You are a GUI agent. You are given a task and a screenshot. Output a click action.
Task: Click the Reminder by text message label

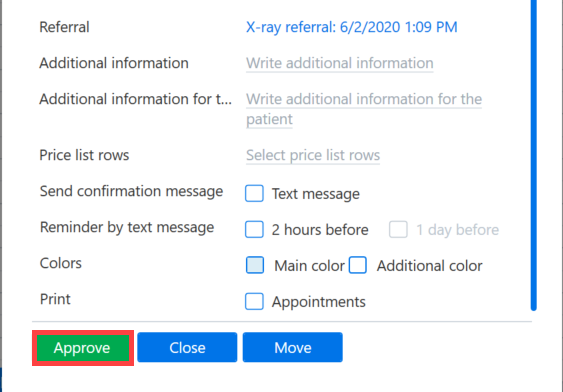[x=127, y=228]
